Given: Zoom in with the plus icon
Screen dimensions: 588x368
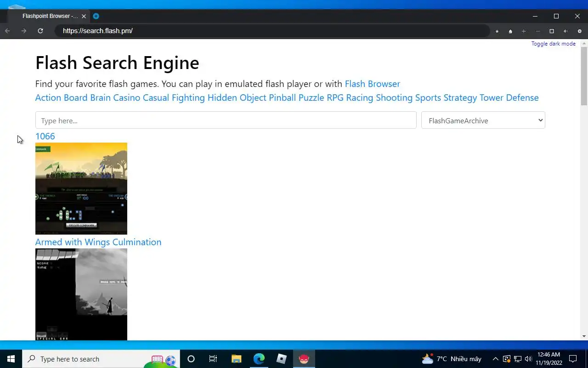Looking at the screenshot, I should click(524, 31).
